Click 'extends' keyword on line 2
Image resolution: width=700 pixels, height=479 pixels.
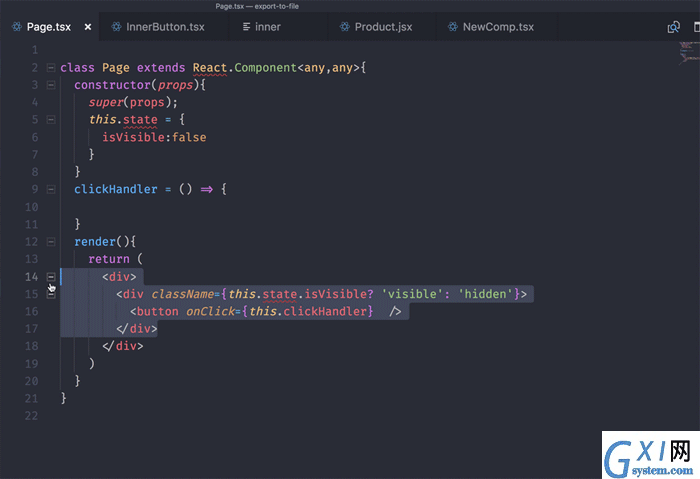tap(161, 68)
